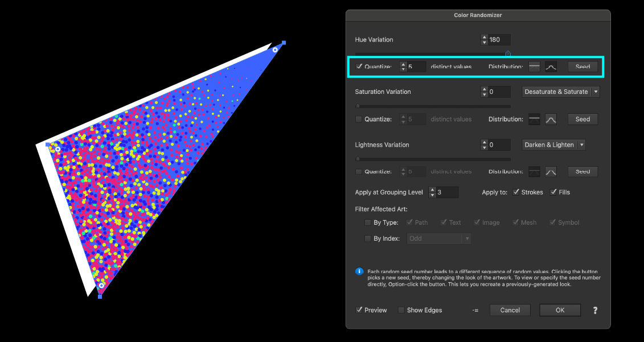This screenshot has height=342, width=644.
Task: Uncheck Apply to Strokes
Action: [x=516, y=192]
